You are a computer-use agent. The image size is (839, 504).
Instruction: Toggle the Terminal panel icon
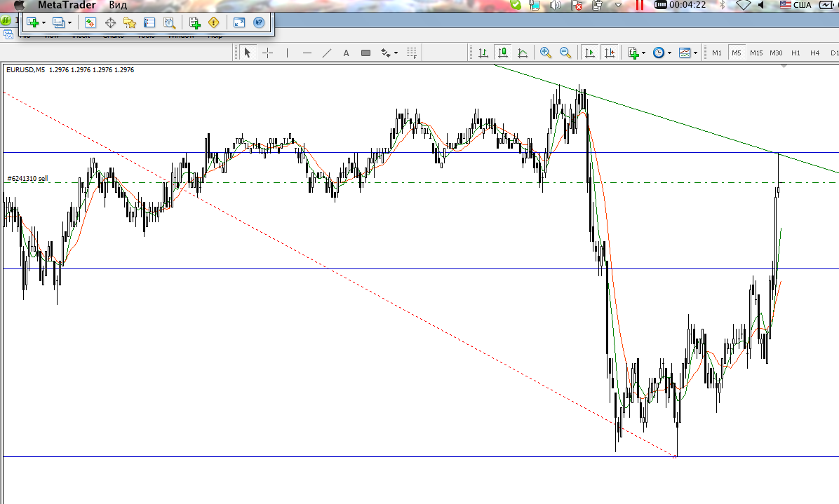[149, 22]
